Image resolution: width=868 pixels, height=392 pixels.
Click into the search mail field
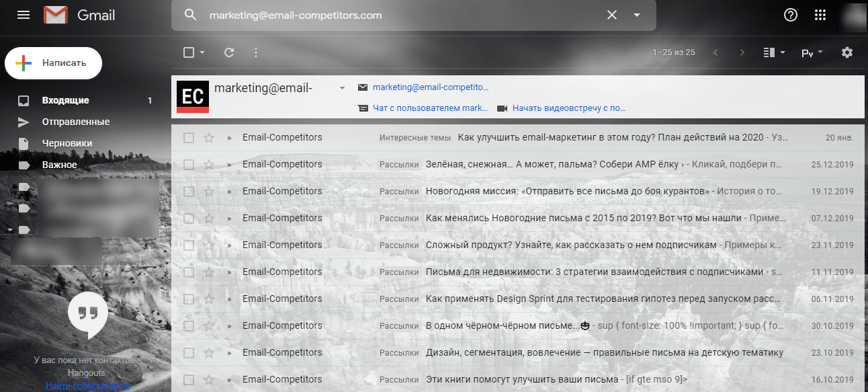tap(403, 15)
